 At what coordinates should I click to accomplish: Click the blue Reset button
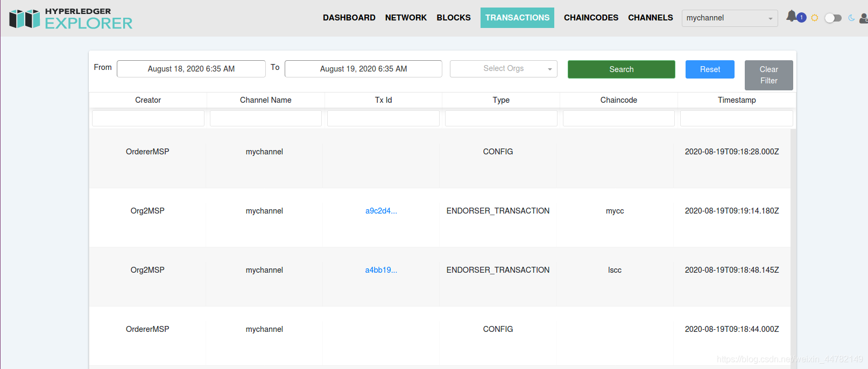[710, 69]
